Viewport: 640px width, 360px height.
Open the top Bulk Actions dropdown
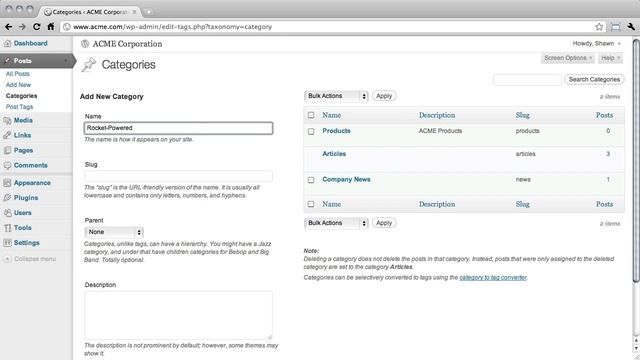click(336, 96)
